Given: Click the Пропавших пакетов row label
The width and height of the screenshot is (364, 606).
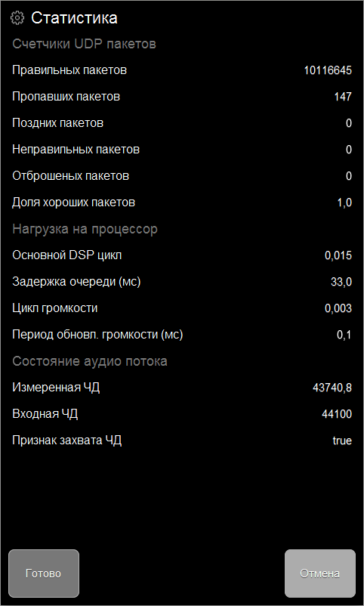Looking at the screenshot, I should pos(66,97).
